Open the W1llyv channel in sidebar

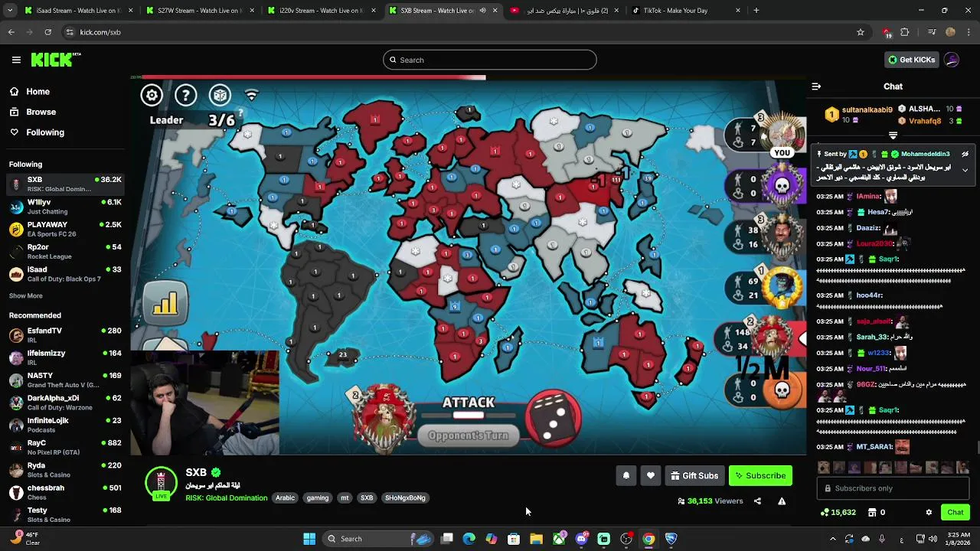[x=65, y=207]
